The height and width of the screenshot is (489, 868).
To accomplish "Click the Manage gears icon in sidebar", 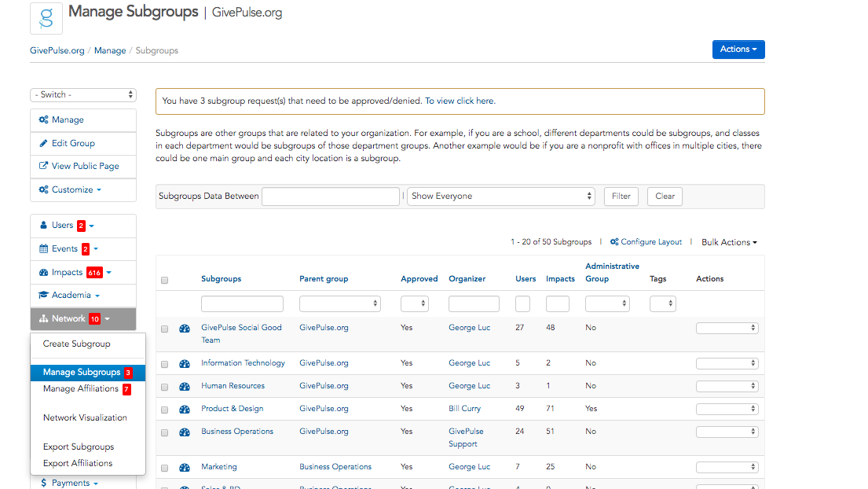I will tap(44, 119).
